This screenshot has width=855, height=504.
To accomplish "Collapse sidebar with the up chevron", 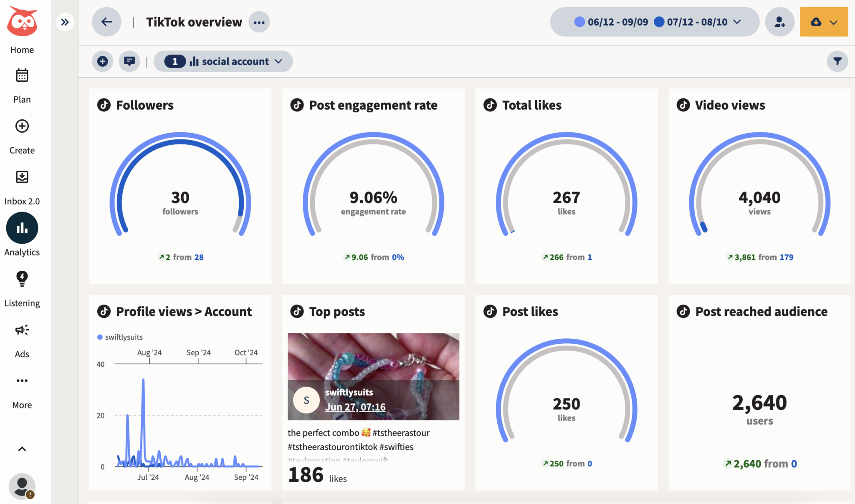I will pyautogui.click(x=22, y=449).
